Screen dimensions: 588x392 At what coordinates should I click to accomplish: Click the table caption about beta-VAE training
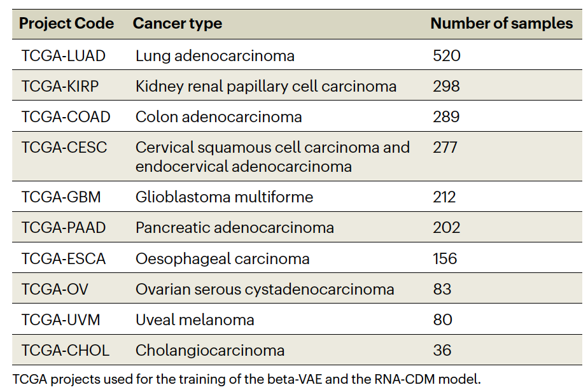tap(247, 379)
